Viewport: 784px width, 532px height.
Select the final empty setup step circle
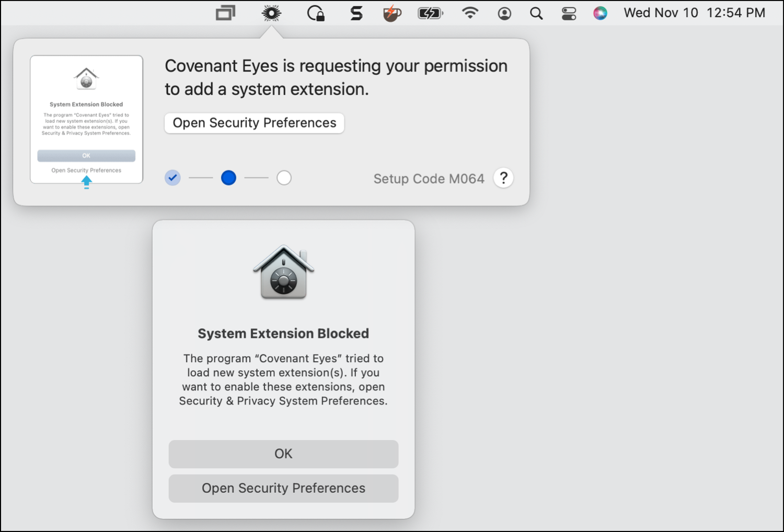(x=284, y=178)
